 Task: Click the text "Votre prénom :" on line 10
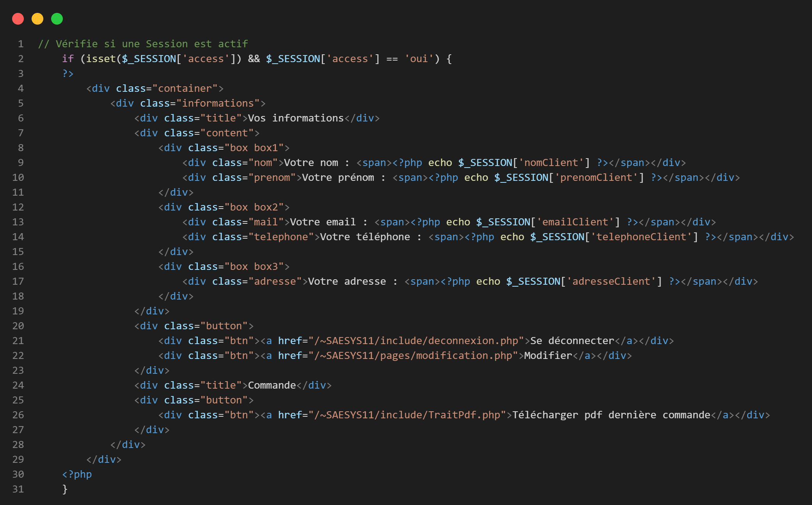pos(344,177)
